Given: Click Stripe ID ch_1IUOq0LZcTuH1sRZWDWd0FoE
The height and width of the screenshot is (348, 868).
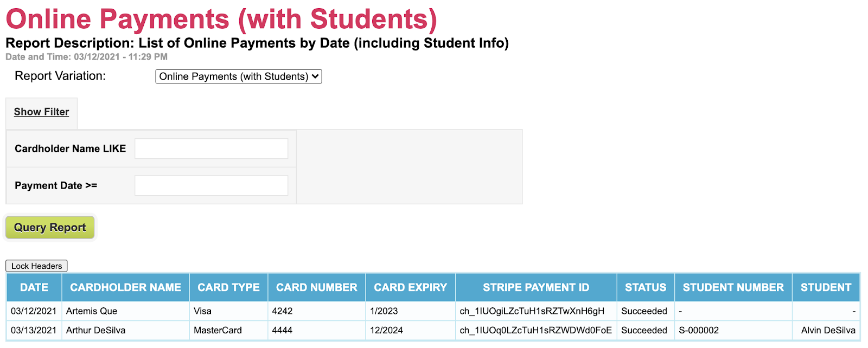Looking at the screenshot, I should (535, 330).
